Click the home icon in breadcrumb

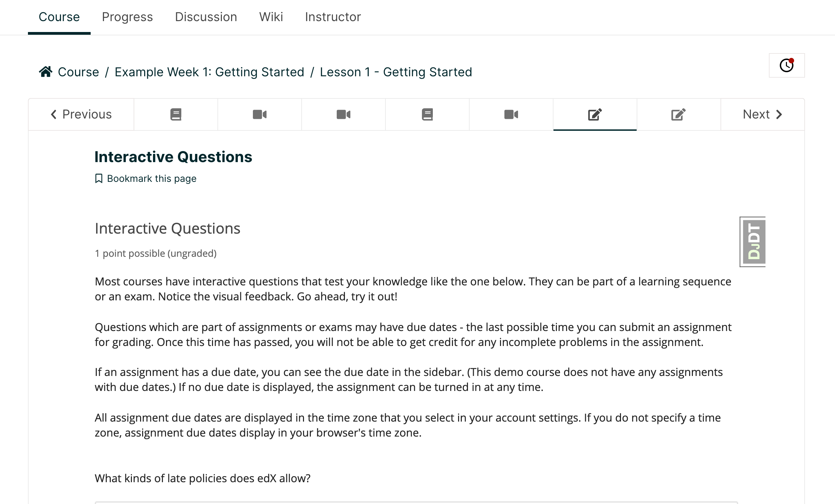46,72
